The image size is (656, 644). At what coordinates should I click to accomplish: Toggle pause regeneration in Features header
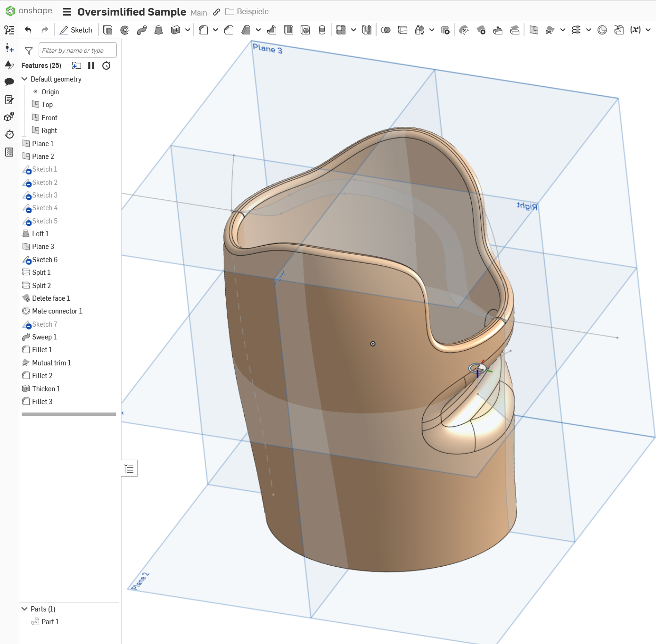[x=91, y=66]
